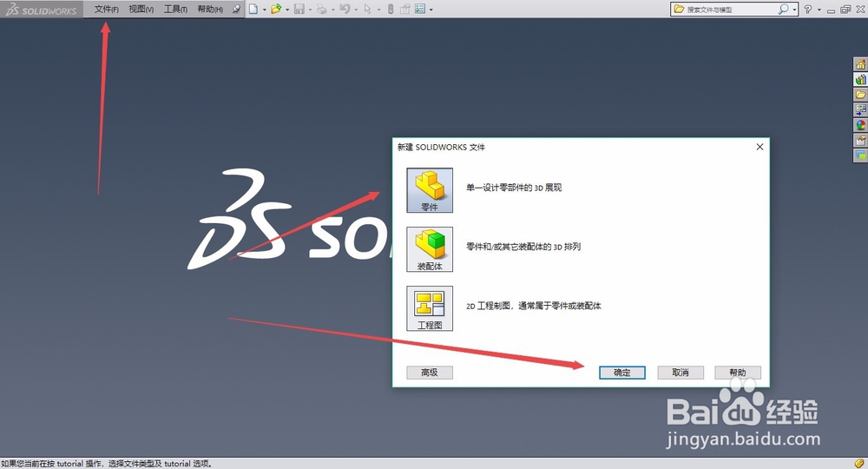Expand the Open file dropdown arrow

287,10
